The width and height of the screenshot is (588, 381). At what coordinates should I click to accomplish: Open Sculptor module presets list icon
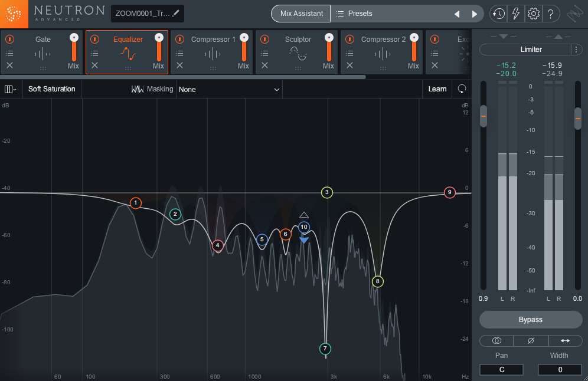point(264,53)
